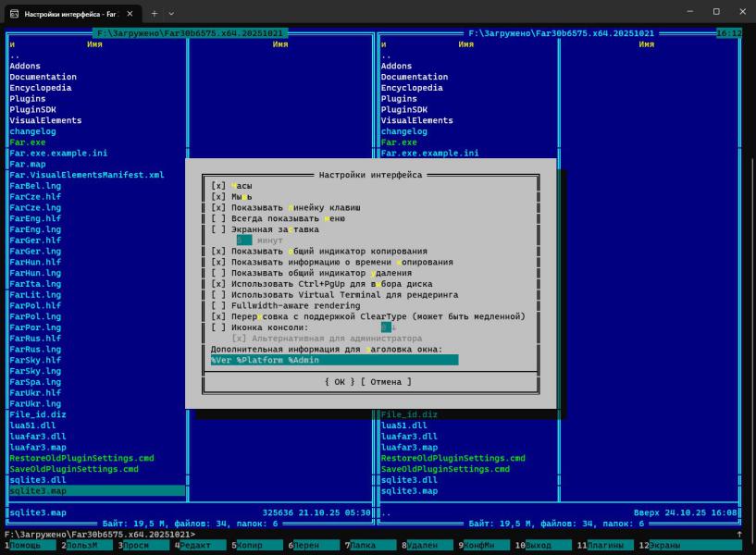Viewport: 756px width, 555px height.
Task: Toggle 'Fullwidth-aware rendering' checkbox
Action: pos(218,305)
